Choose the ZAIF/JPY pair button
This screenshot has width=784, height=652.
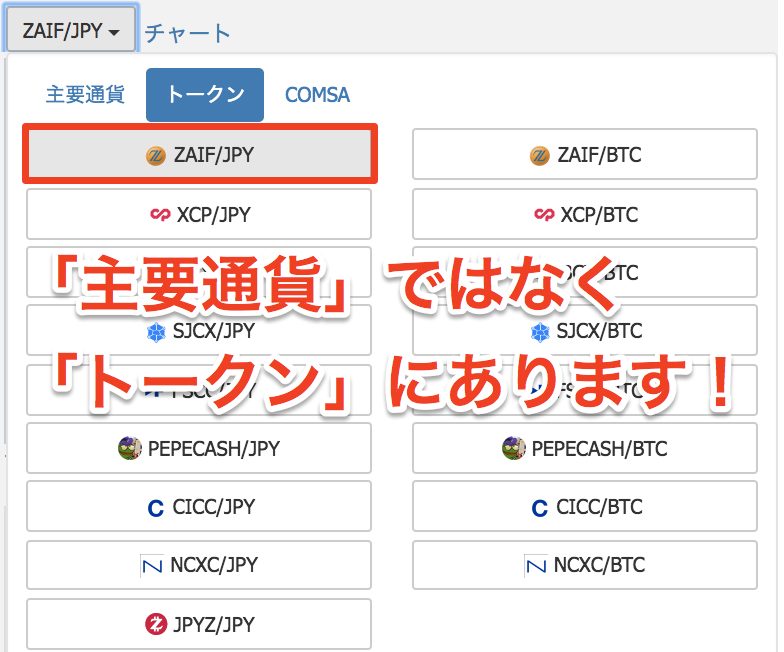200,154
